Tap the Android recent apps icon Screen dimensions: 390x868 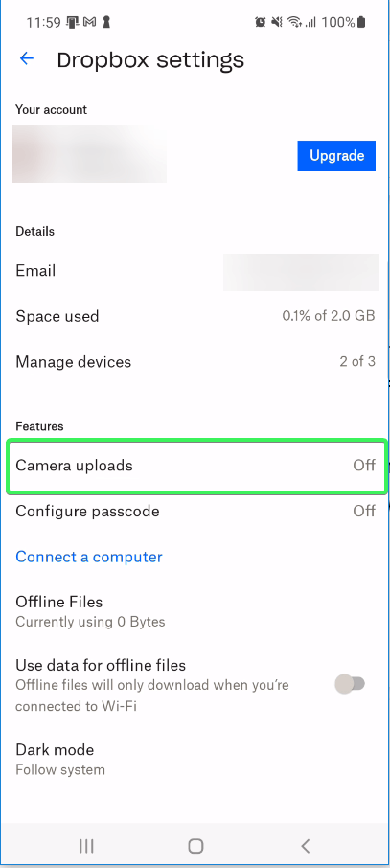(86, 845)
